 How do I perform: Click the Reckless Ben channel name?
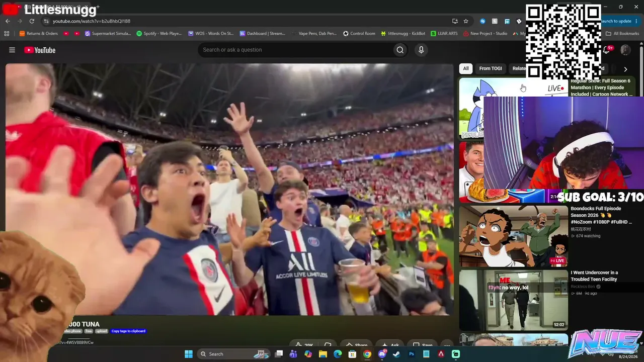(583, 287)
